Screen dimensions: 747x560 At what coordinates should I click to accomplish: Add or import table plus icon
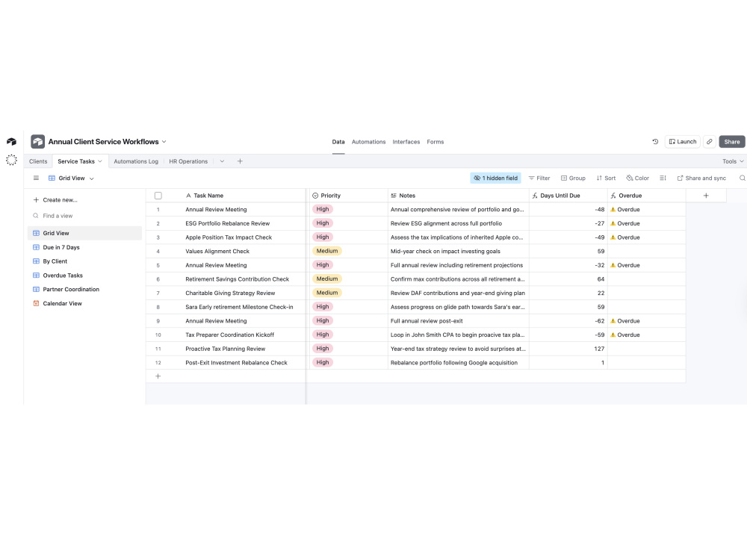[240, 161]
